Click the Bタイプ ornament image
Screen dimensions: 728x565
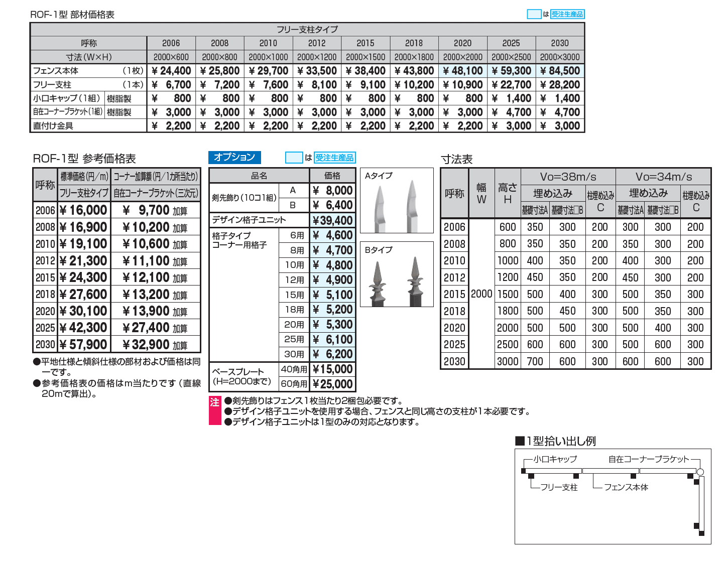(397, 275)
